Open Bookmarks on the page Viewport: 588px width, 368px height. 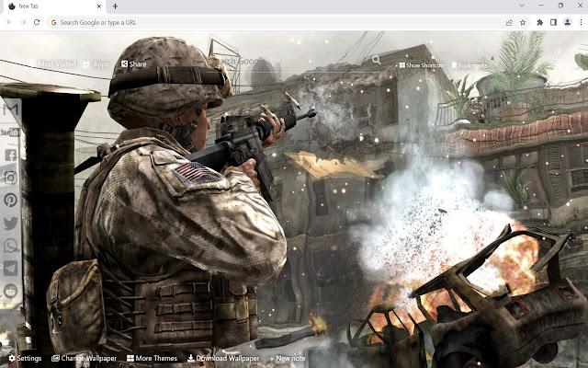pyautogui.click(x=469, y=65)
